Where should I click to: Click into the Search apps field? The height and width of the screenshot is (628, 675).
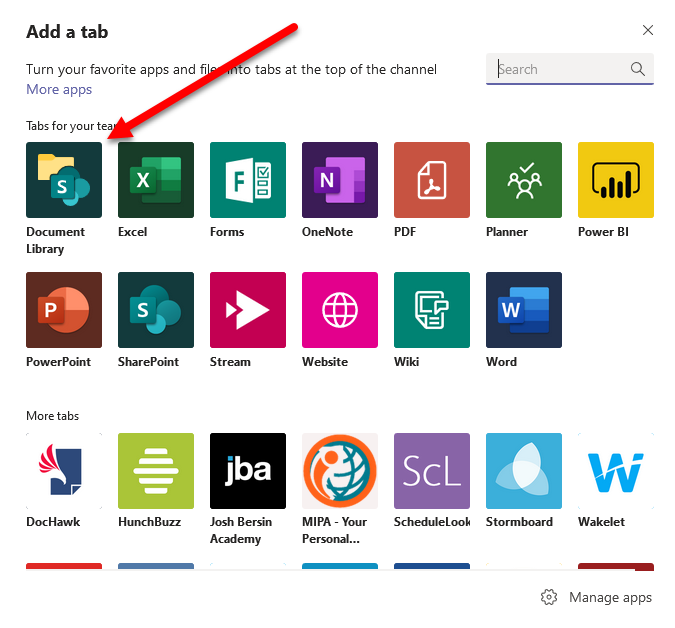pos(560,69)
